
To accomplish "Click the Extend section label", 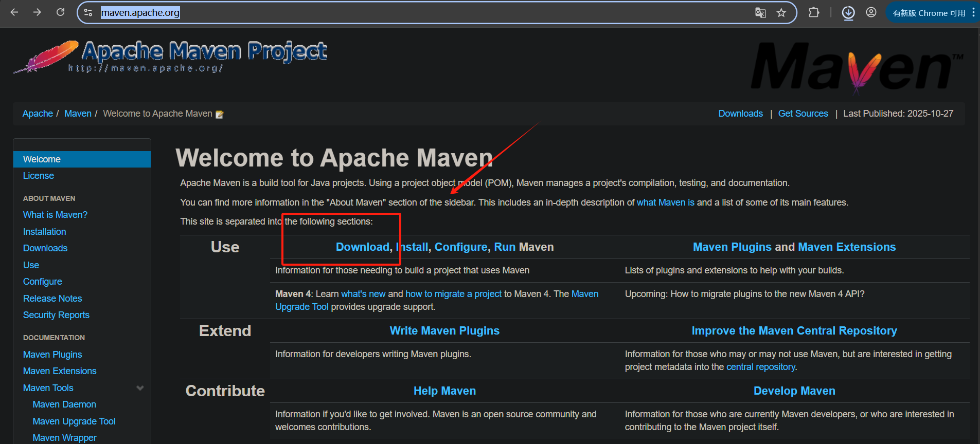I will pyautogui.click(x=225, y=331).
